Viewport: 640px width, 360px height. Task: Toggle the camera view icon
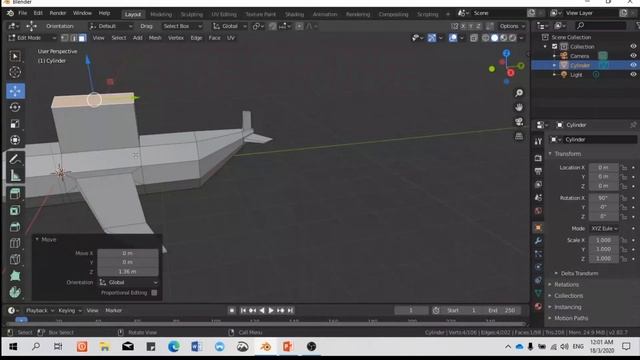click(x=519, y=122)
